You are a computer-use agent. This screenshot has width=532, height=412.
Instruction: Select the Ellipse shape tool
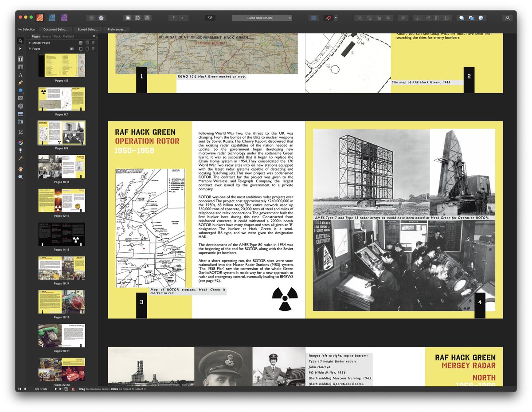click(20, 91)
